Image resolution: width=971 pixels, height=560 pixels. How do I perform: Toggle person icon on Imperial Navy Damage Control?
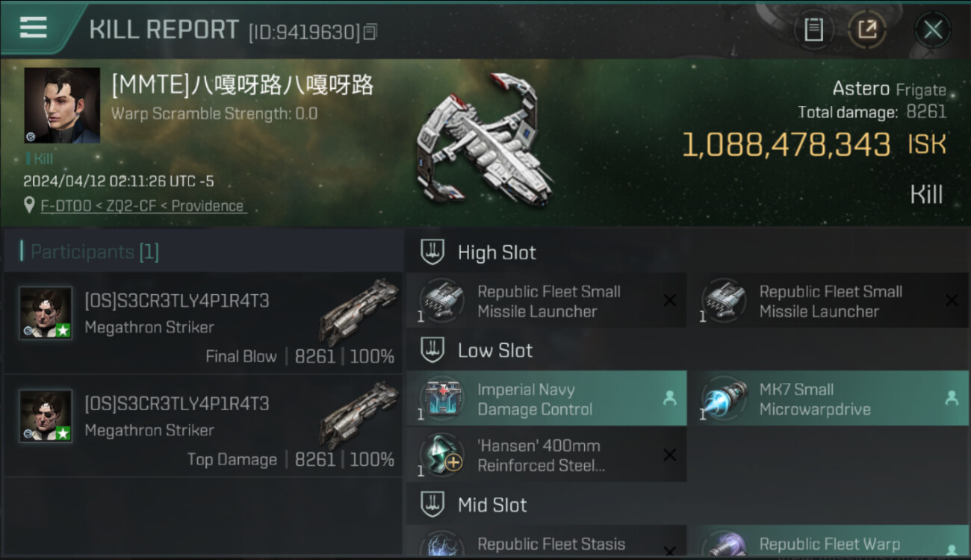pos(670,399)
